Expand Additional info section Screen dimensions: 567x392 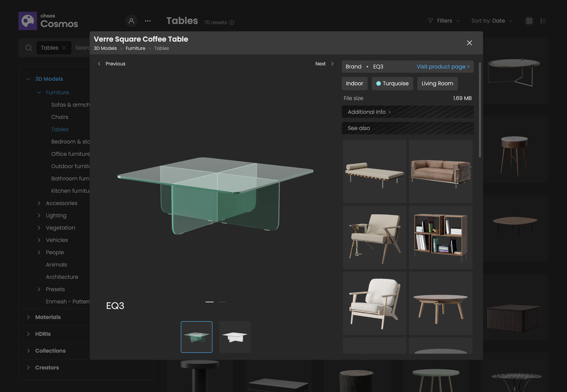pos(369,112)
